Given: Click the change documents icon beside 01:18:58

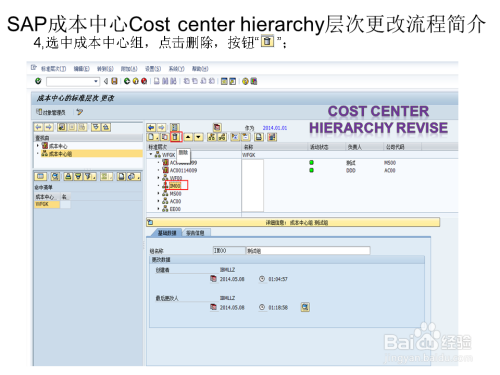Looking at the screenshot, I should click(x=305, y=307).
